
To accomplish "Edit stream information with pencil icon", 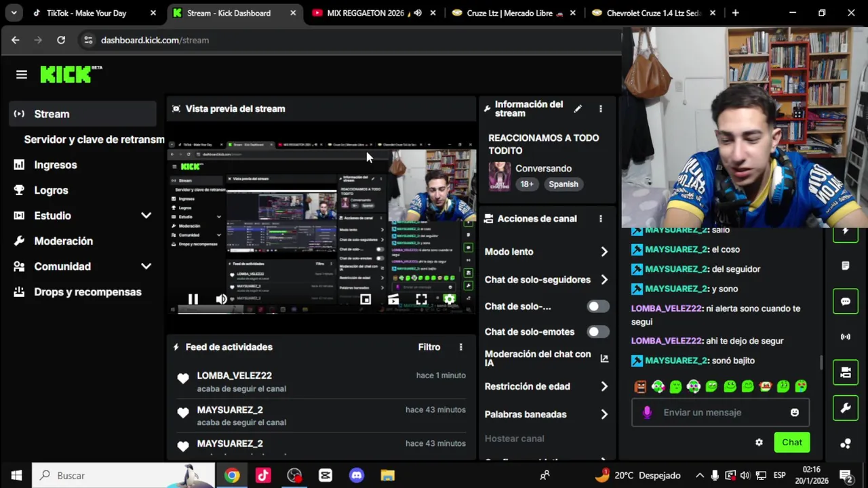I will (x=578, y=108).
